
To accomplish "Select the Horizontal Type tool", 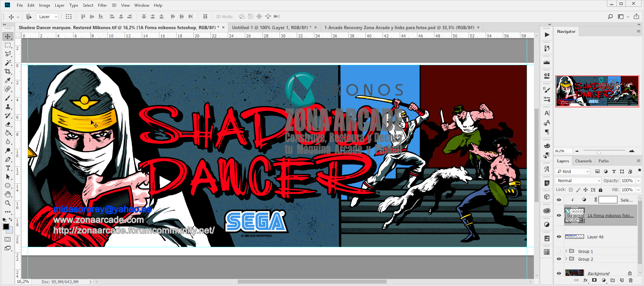I will [x=8, y=168].
